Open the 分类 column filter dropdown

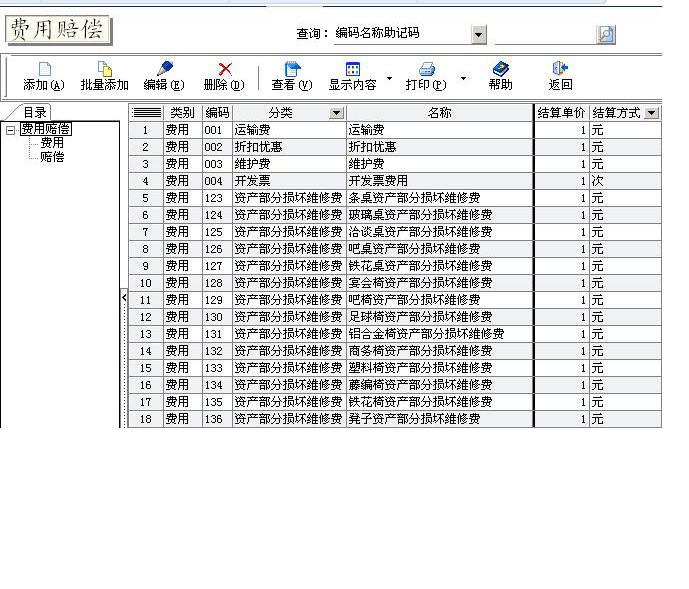tap(336, 113)
